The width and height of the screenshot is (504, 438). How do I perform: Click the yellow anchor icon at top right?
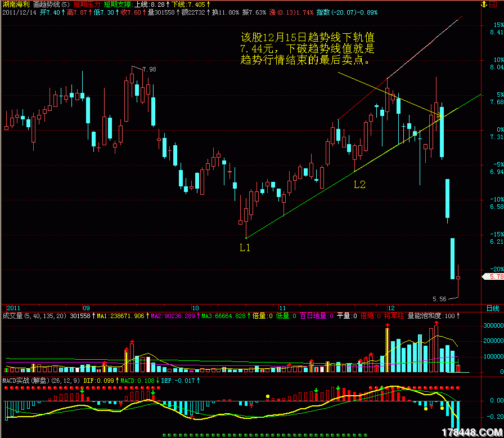484,5
